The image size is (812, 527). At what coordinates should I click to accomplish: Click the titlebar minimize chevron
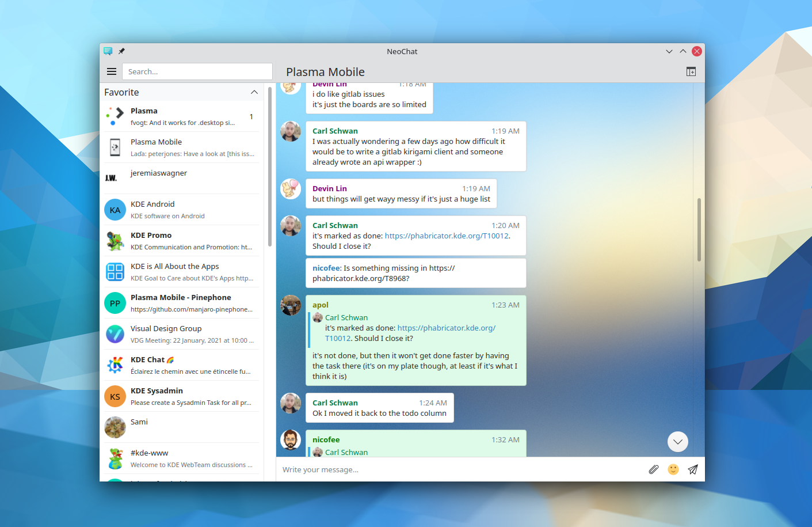(x=669, y=51)
